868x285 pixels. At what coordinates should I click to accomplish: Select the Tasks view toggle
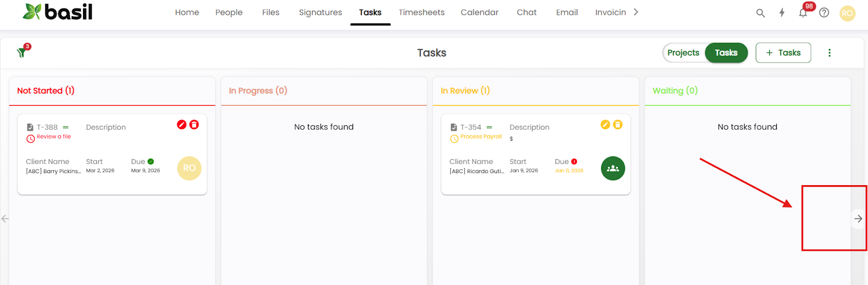coord(726,53)
